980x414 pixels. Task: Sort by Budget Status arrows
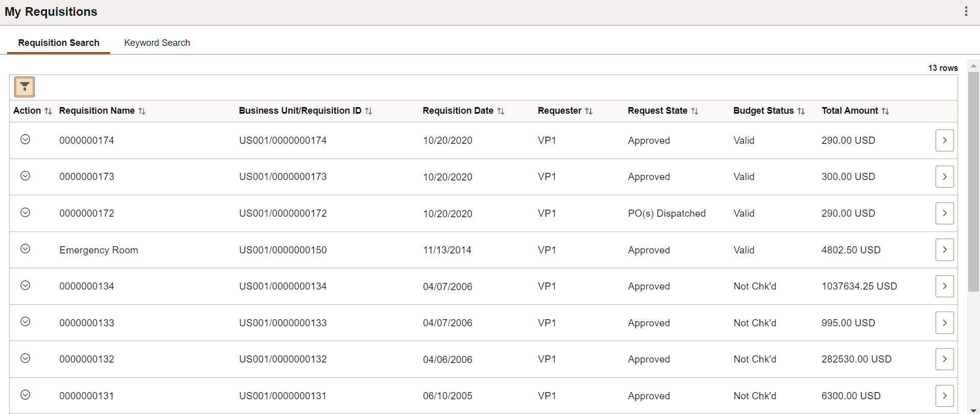tap(801, 111)
